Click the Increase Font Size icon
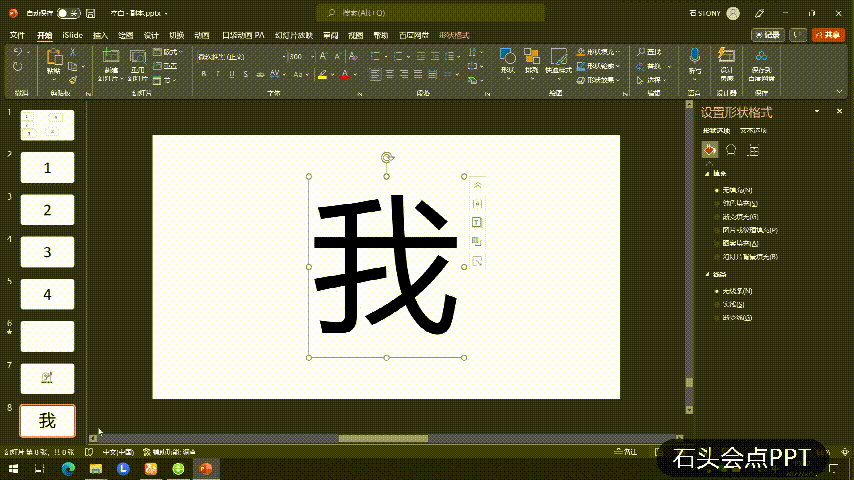Viewport: 854px width, 480px height. pyautogui.click(x=324, y=56)
